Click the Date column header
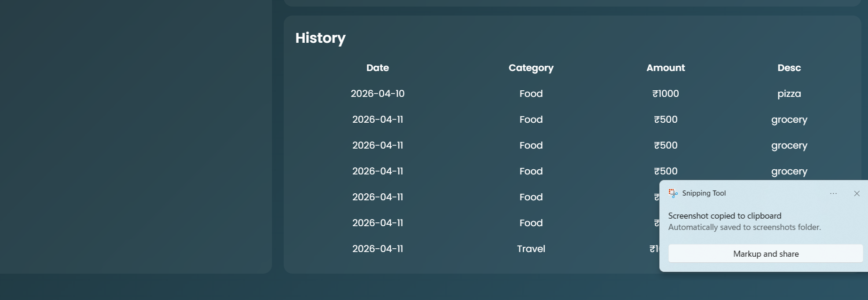Viewport: 868px width, 300px height. (x=378, y=68)
